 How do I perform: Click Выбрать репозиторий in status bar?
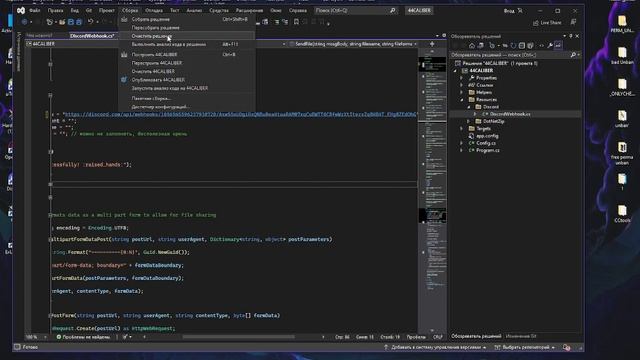pyautogui.click(x=525, y=347)
